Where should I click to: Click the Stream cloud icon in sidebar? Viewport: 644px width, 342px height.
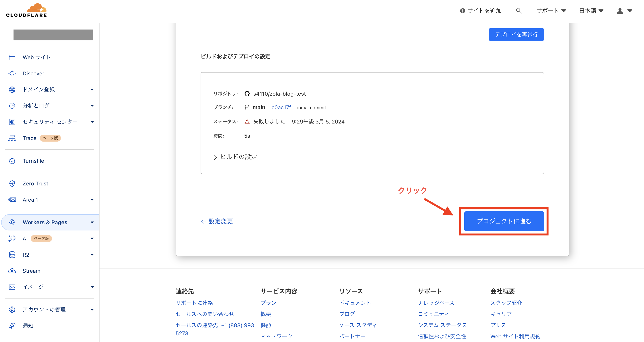(x=12, y=271)
